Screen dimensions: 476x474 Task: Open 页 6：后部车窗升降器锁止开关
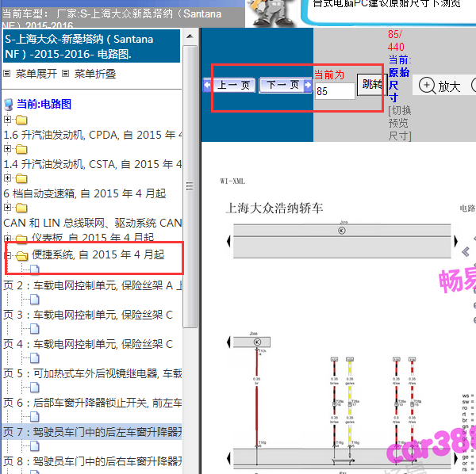point(93,403)
